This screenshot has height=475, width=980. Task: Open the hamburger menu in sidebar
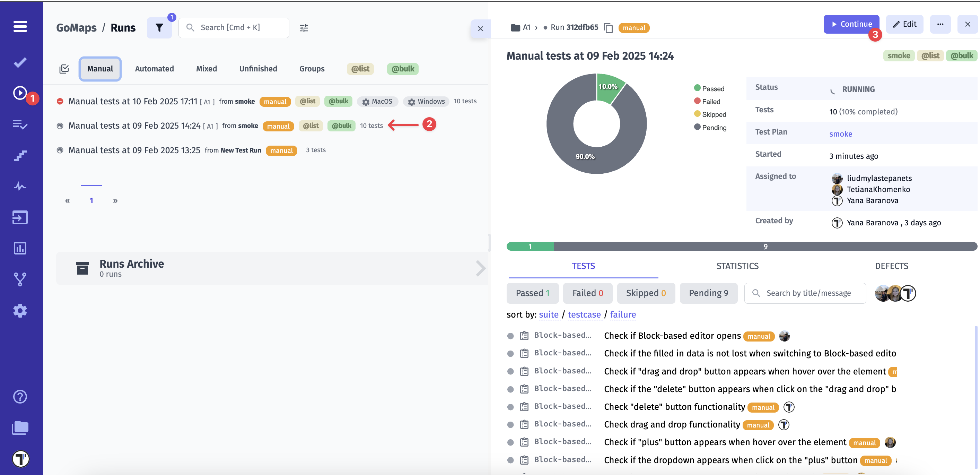[x=20, y=27]
